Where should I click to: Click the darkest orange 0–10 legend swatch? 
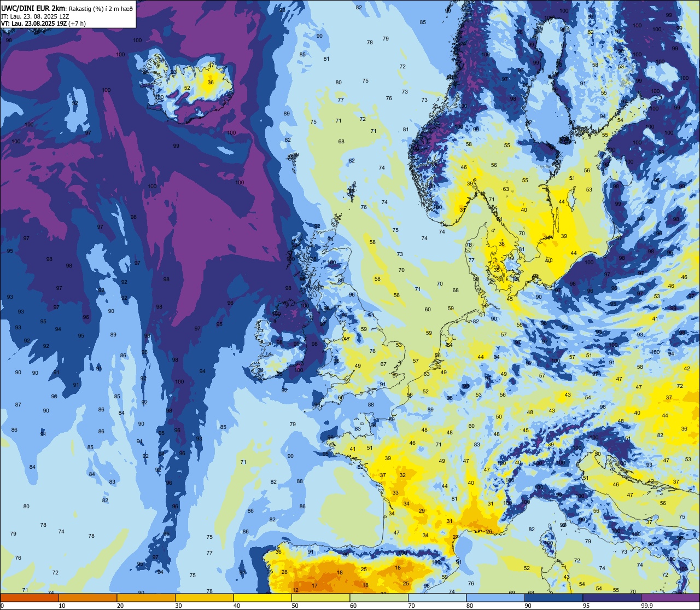30,597
